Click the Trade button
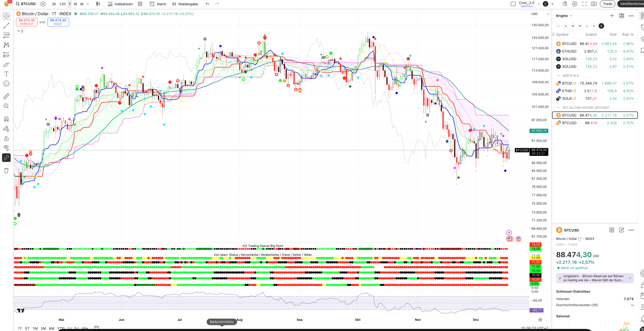 (x=607, y=4)
